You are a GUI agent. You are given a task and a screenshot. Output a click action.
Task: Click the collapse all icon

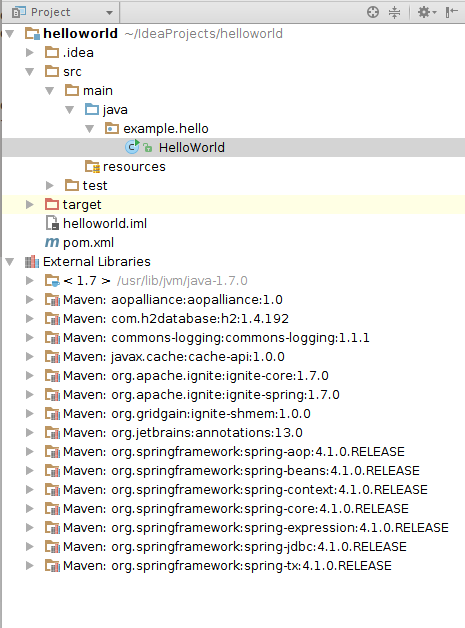point(395,12)
